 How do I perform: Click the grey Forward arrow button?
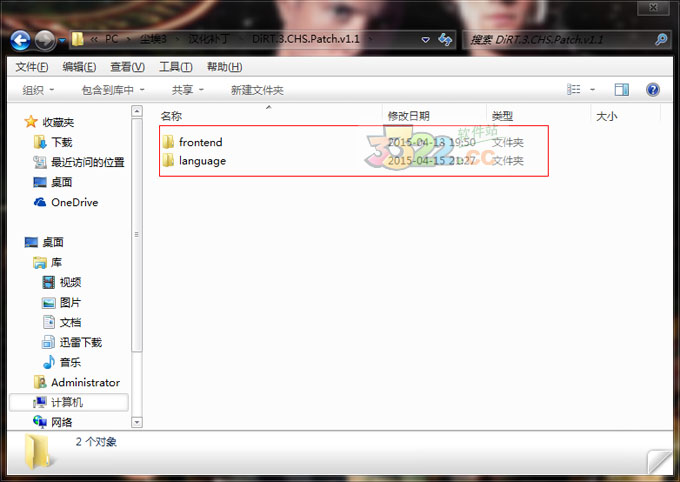point(45,41)
